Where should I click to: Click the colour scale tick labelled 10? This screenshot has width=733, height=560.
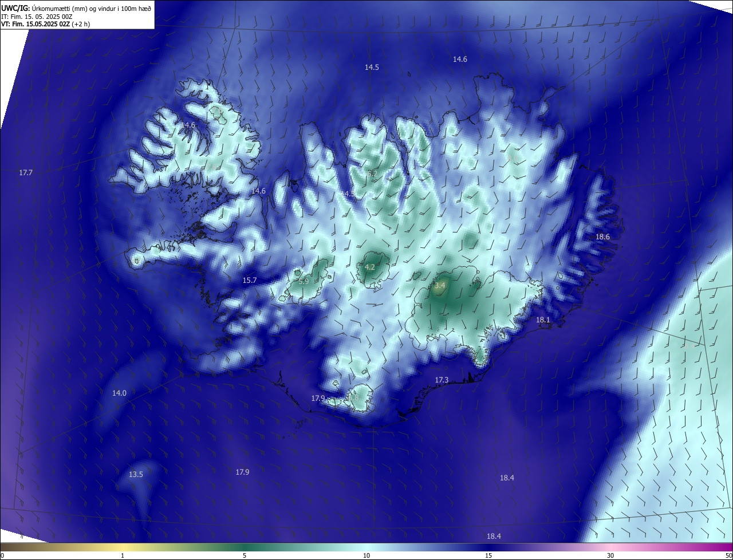[366, 555]
